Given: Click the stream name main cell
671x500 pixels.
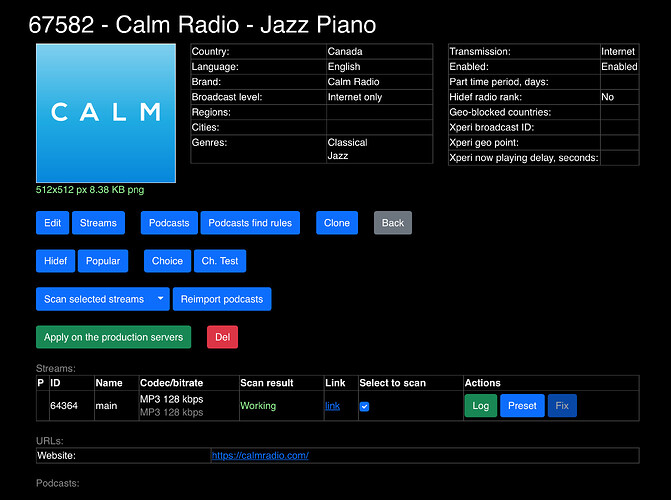Looking at the screenshot, I should tap(116, 405).
